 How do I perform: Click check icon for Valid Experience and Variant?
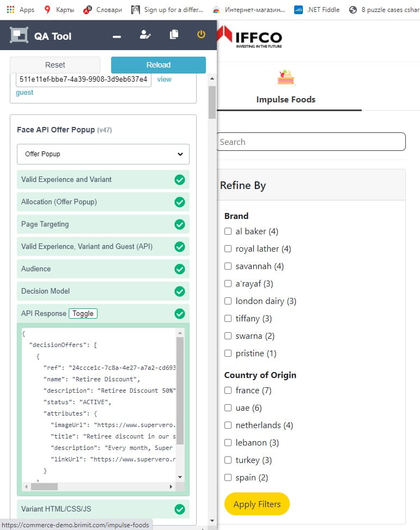pos(180,180)
